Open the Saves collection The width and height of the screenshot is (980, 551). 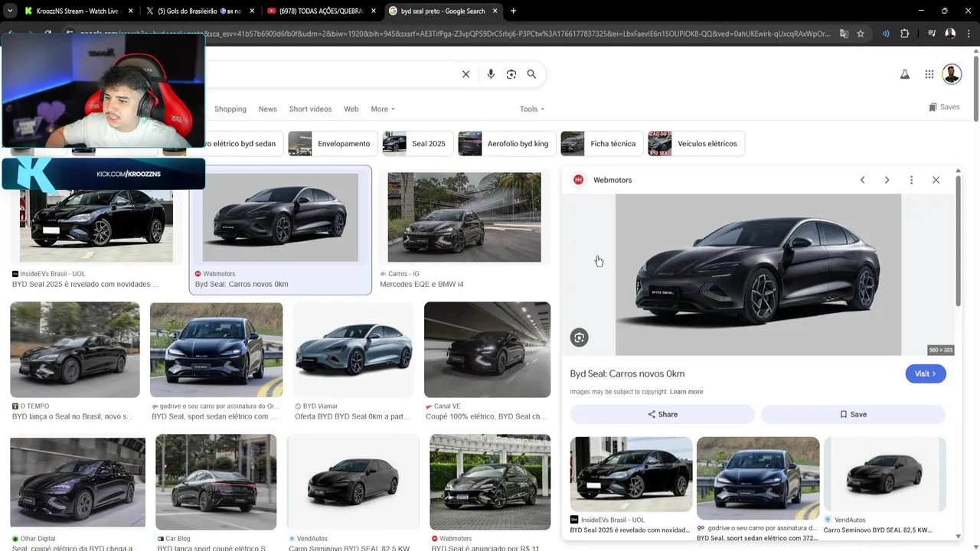(944, 107)
